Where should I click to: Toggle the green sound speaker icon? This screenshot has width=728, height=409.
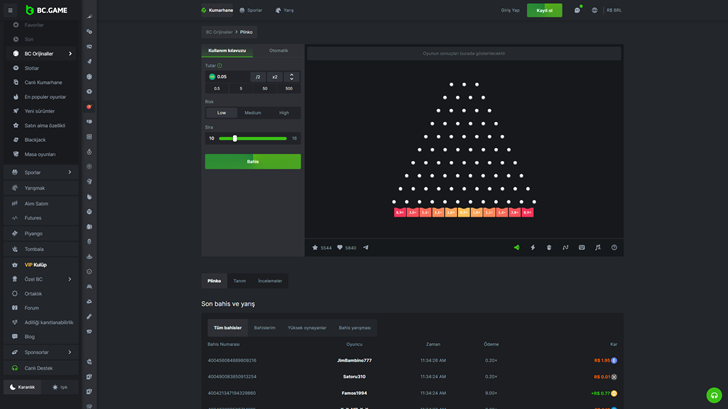(517, 248)
